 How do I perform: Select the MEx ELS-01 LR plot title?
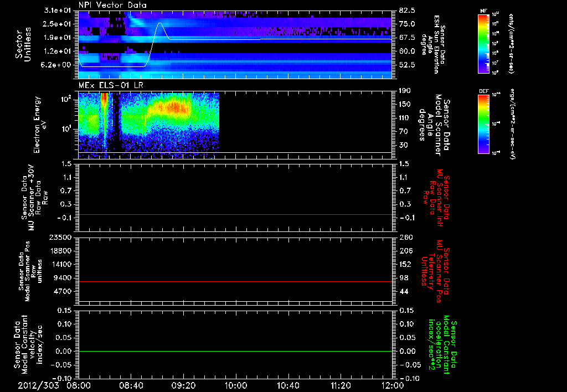pos(111,85)
